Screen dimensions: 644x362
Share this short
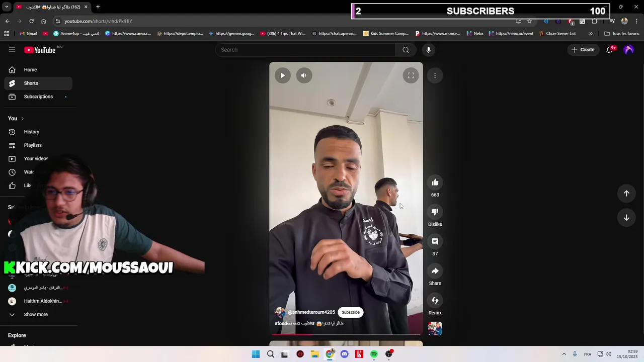435,271
